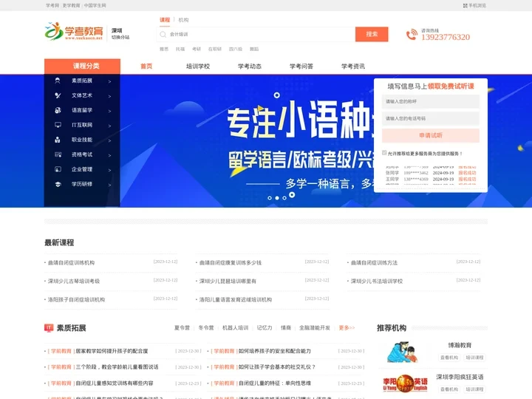
Task: Select the 机构 search tab
Action: point(183,20)
